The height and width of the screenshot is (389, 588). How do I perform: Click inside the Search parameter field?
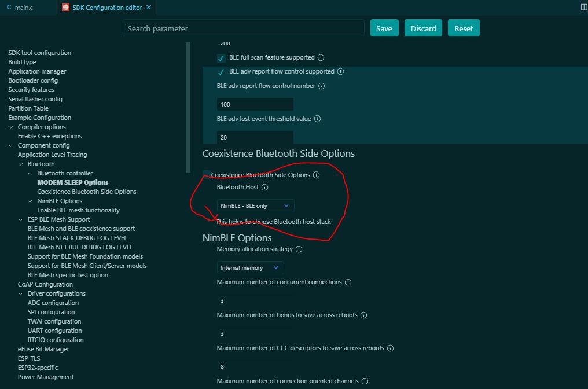[x=243, y=27]
